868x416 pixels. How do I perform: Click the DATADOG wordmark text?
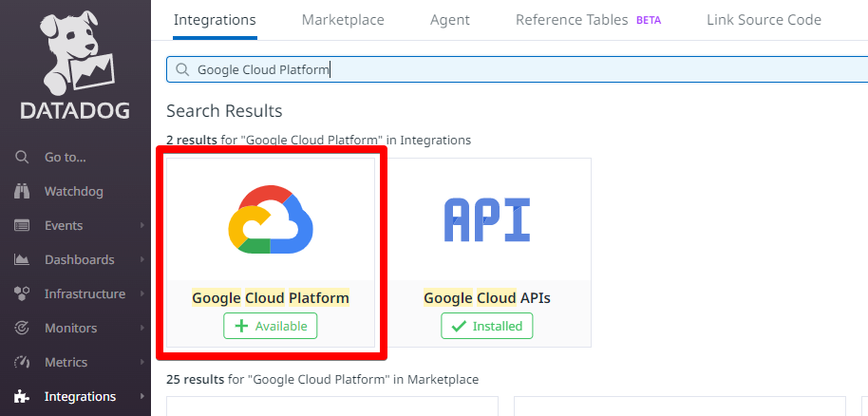click(x=75, y=111)
